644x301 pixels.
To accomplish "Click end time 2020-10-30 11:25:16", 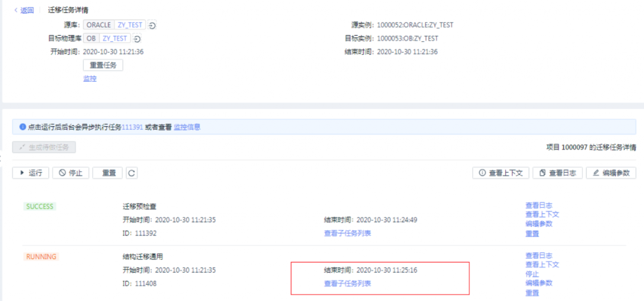I will (x=387, y=270).
